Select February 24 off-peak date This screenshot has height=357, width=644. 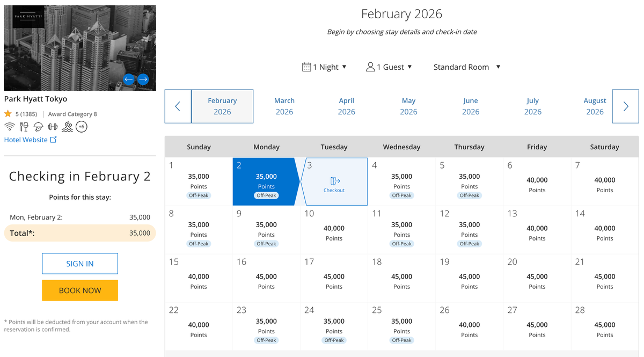[x=334, y=326]
